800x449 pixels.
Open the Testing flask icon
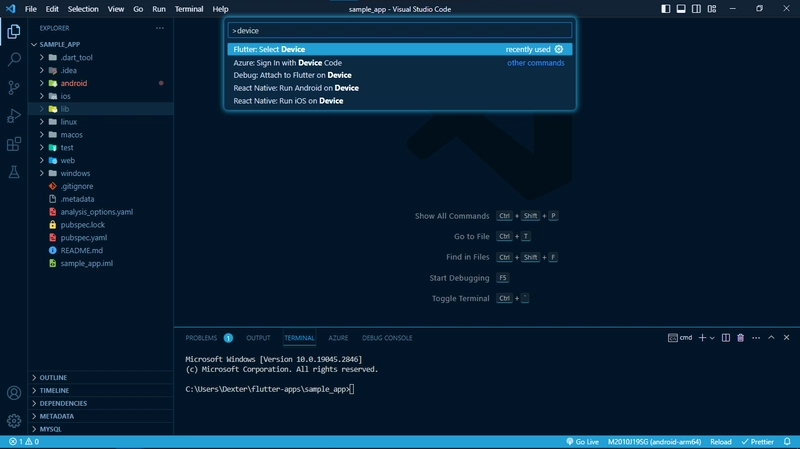[14, 172]
